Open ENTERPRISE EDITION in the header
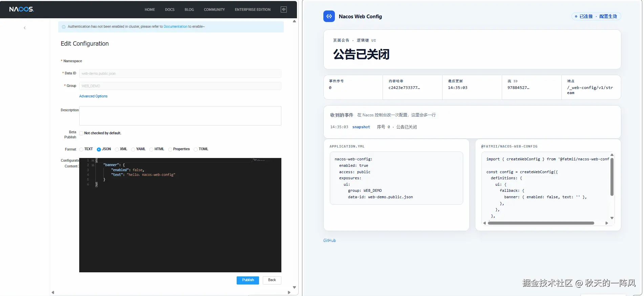Image resolution: width=644 pixels, height=296 pixels. point(253,9)
